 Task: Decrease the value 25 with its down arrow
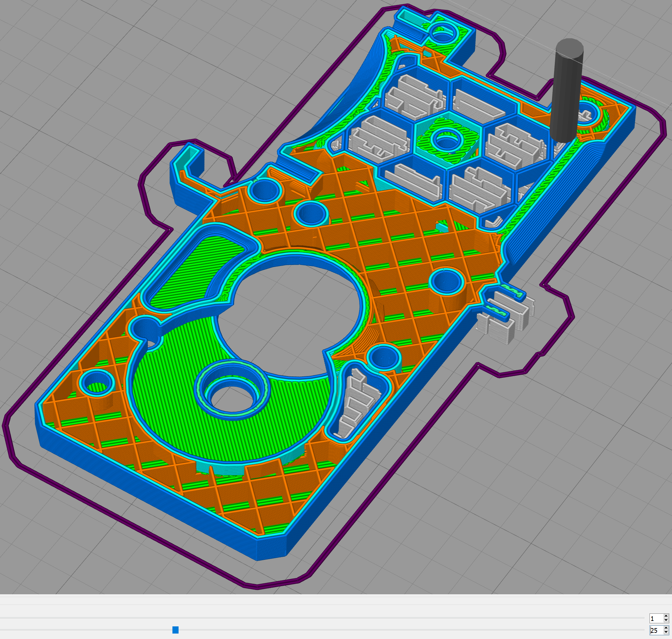pyautogui.click(x=666, y=632)
